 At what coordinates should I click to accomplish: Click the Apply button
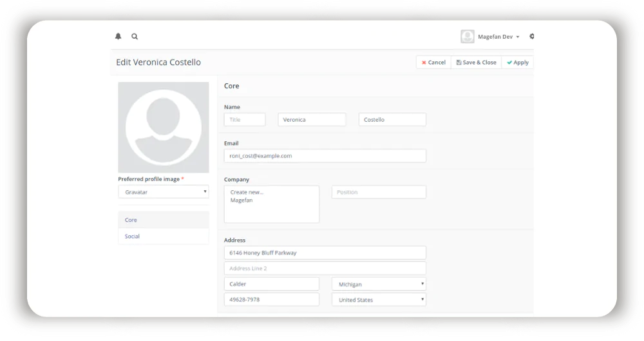coord(518,63)
